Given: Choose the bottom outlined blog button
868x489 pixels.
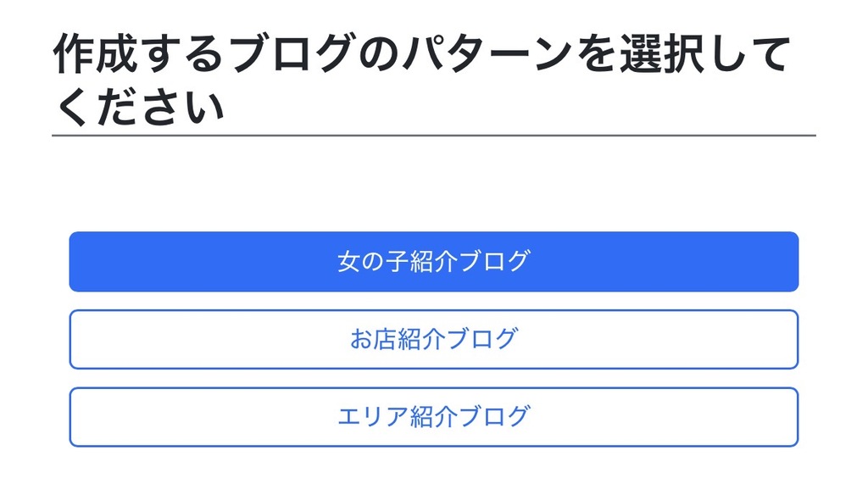Looking at the screenshot, I should [x=433, y=417].
